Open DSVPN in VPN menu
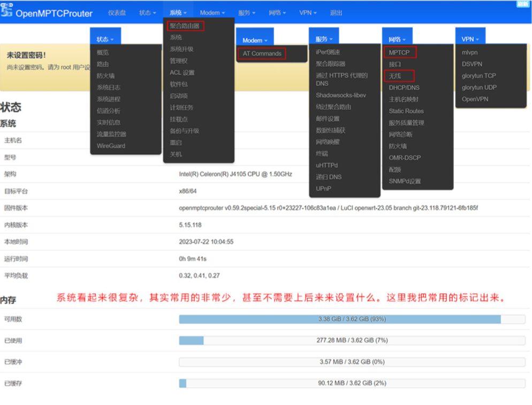This screenshot has width=532, height=405. (472, 64)
